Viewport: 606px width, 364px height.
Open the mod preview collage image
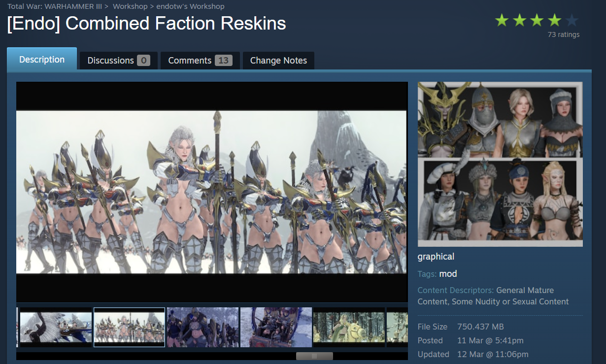click(x=500, y=164)
